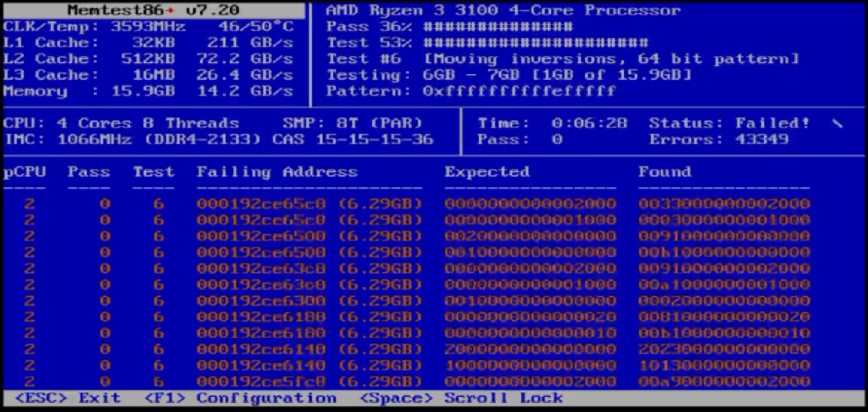The image size is (868, 412).
Task: Click the elapsed Time 0:06:28
Action: point(589,123)
